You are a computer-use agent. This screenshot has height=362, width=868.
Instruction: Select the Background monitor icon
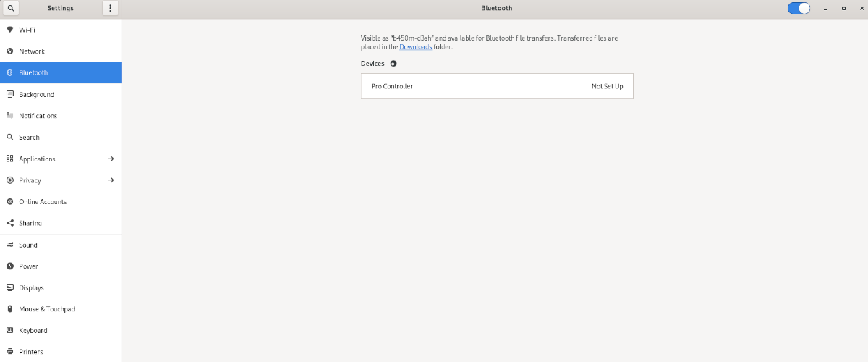10,94
